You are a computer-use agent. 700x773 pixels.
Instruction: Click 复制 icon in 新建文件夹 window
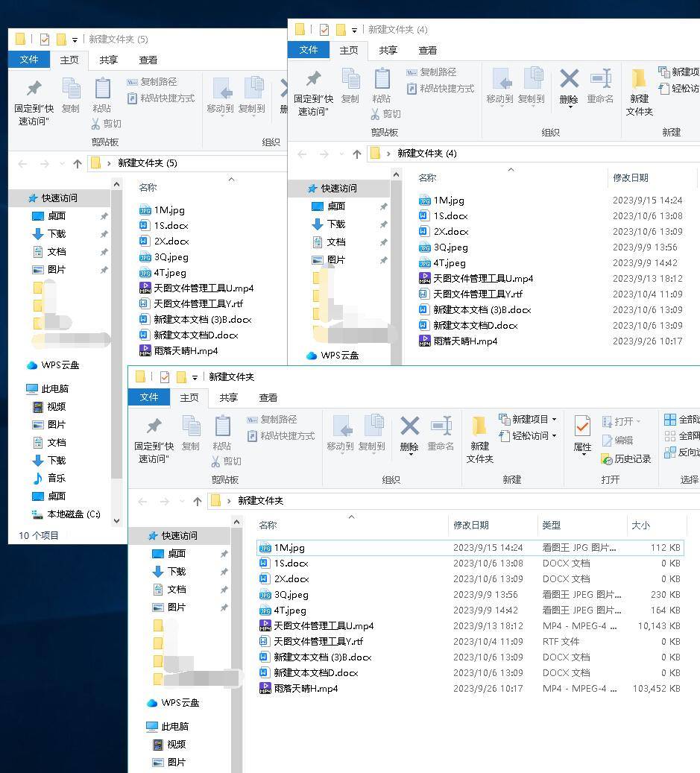(191, 427)
